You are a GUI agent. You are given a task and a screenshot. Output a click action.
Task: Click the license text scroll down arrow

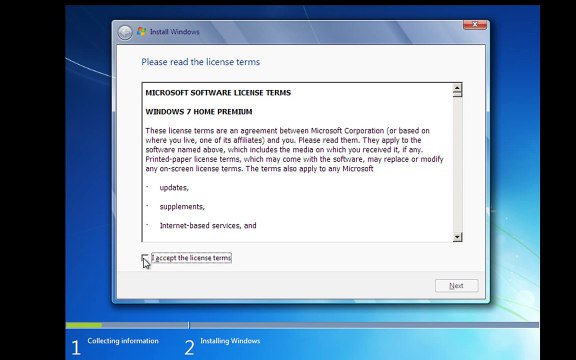tap(457, 237)
